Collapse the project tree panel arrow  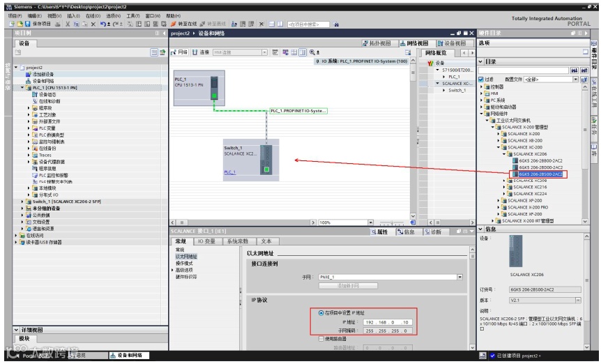164,33
